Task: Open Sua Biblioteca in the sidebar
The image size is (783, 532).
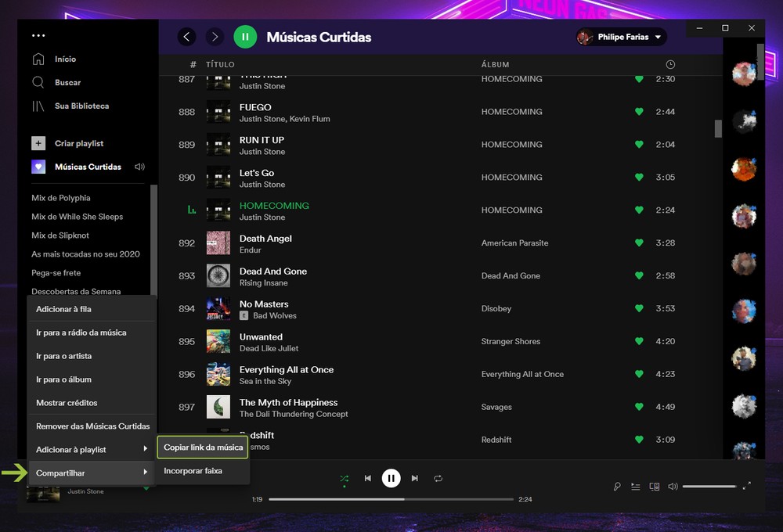Action: tap(81, 106)
